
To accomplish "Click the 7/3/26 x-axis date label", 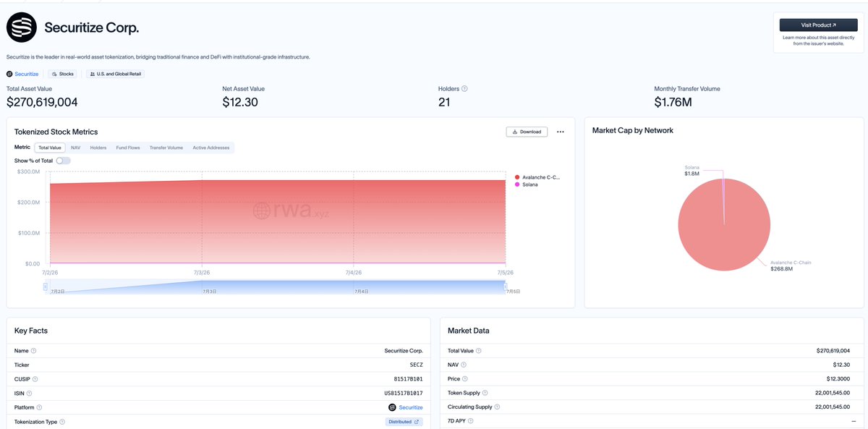I will [202, 273].
